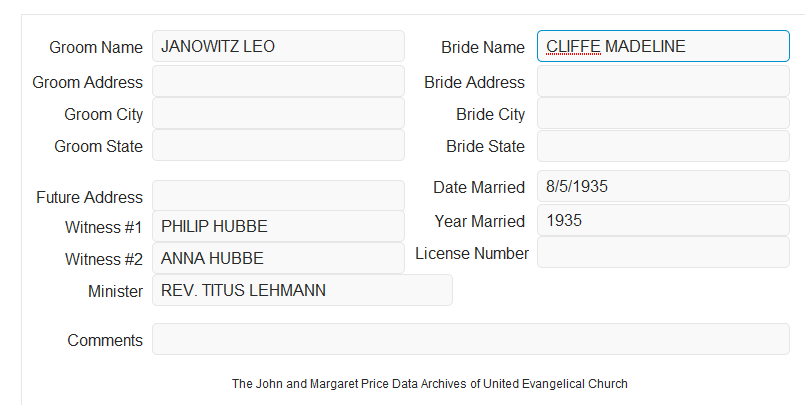Focus the Bride City field
The width and height of the screenshot is (805, 405).
(x=663, y=113)
